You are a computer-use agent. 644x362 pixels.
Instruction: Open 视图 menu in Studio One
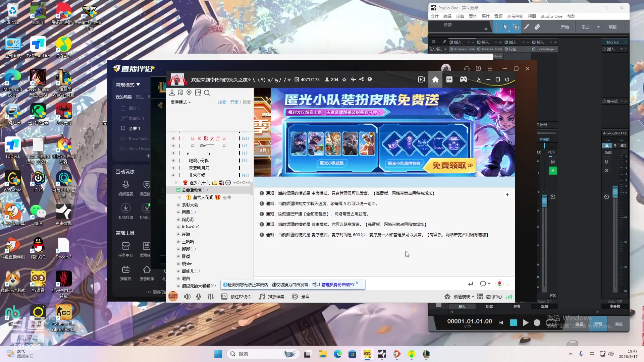pyautogui.click(x=532, y=16)
